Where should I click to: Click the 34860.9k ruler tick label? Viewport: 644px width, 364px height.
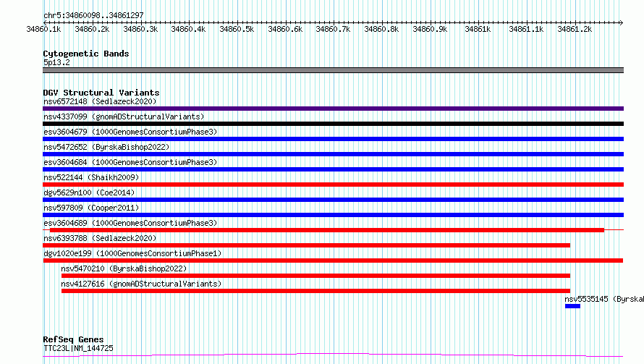(430, 29)
